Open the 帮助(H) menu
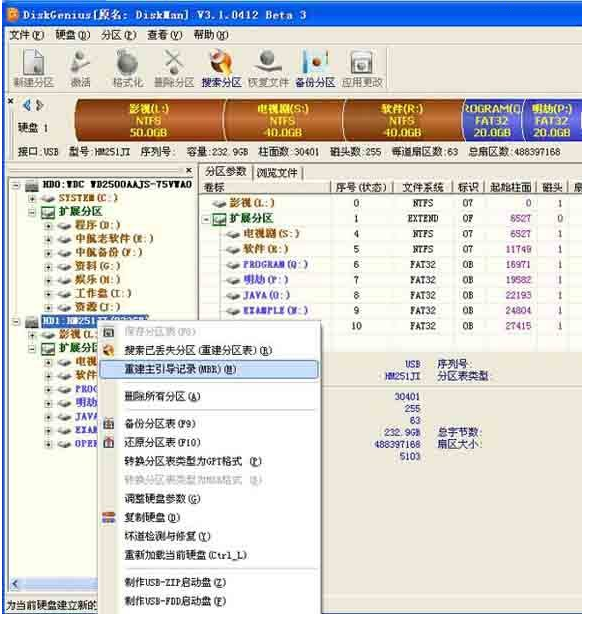 (x=211, y=35)
